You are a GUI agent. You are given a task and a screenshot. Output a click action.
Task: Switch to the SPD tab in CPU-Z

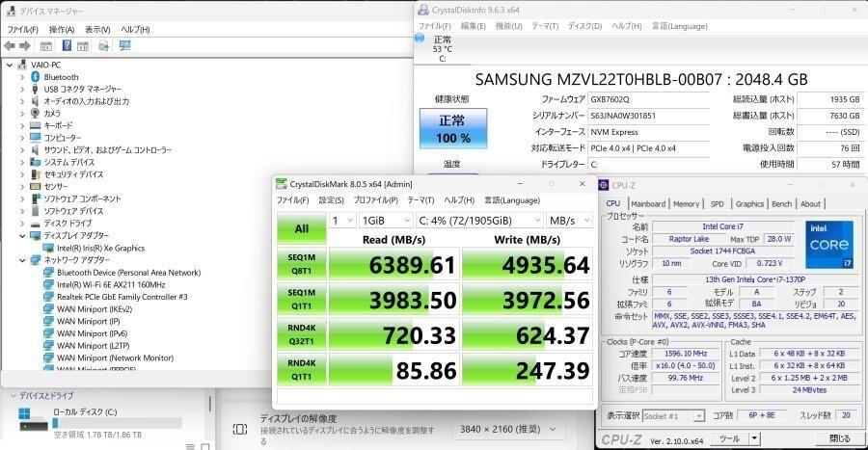click(x=717, y=204)
